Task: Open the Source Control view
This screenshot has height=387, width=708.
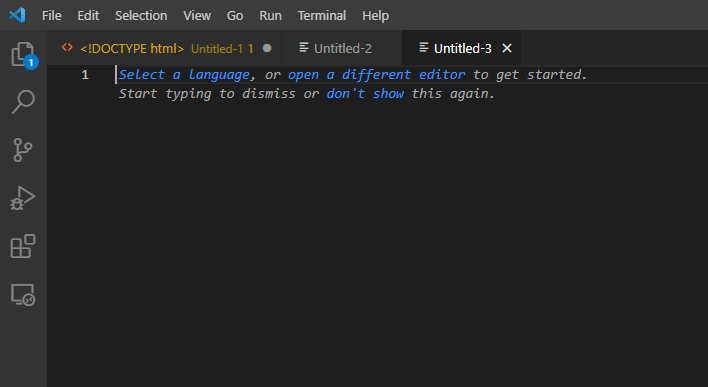Action: tap(23, 150)
